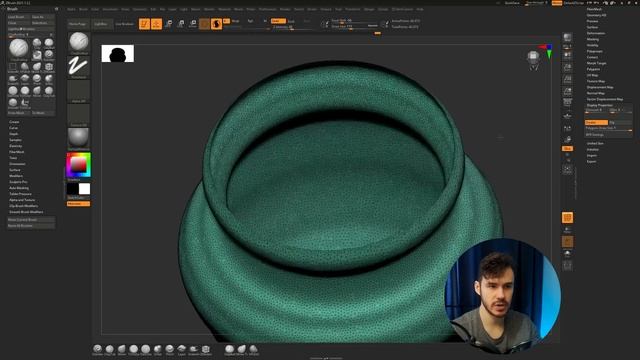The height and width of the screenshot is (360, 640).
Task: Expand the Depth brush sub-palette
Action: click(x=14, y=134)
